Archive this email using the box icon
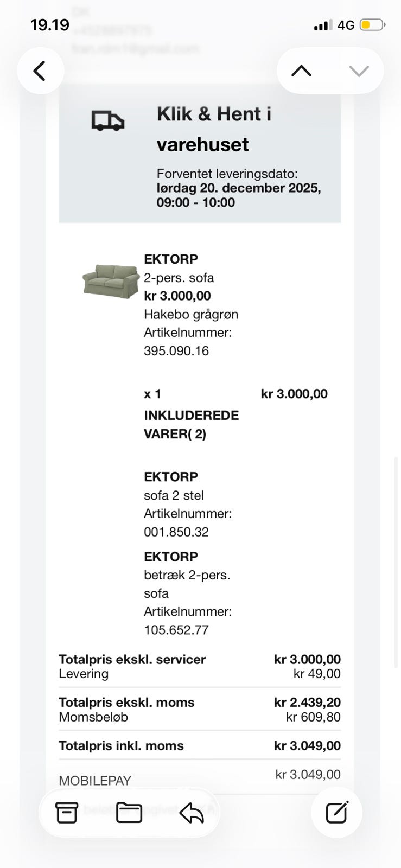This screenshot has width=401, height=868. coord(67,812)
